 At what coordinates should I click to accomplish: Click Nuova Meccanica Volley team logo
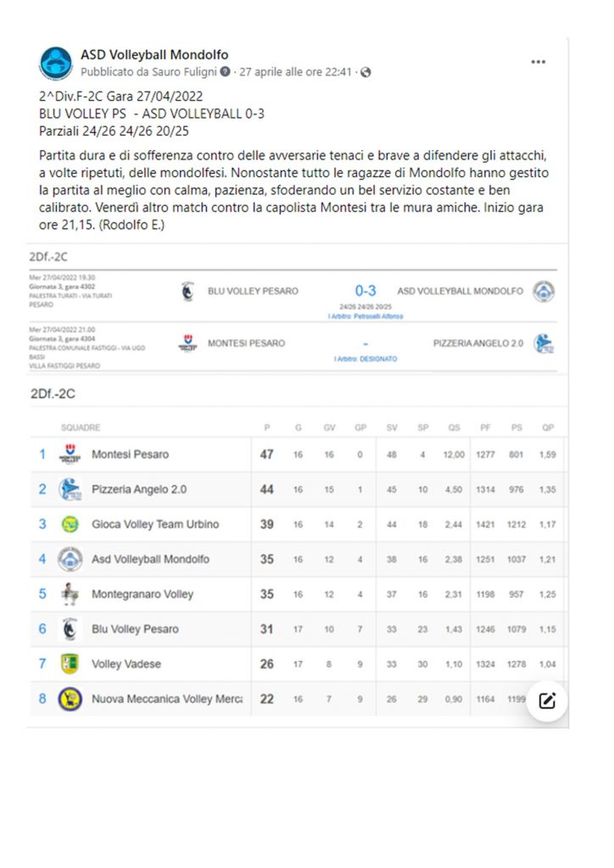[70, 698]
